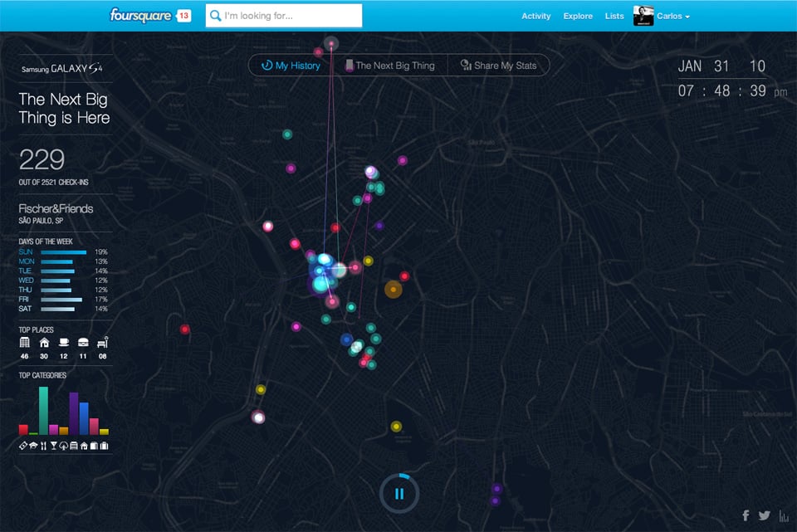The image size is (797, 532).
Task: Select the cocktail glass category icon
Action: (53, 445)
